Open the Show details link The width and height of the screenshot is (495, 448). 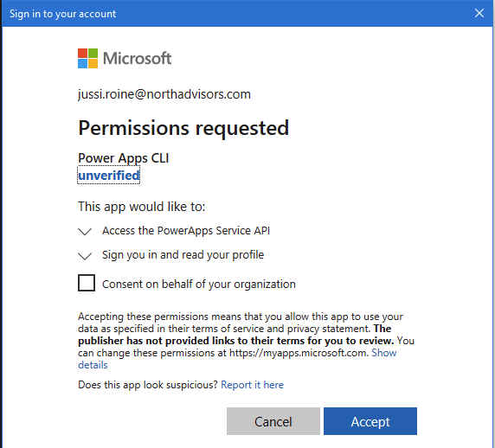[x=384, y=353]
